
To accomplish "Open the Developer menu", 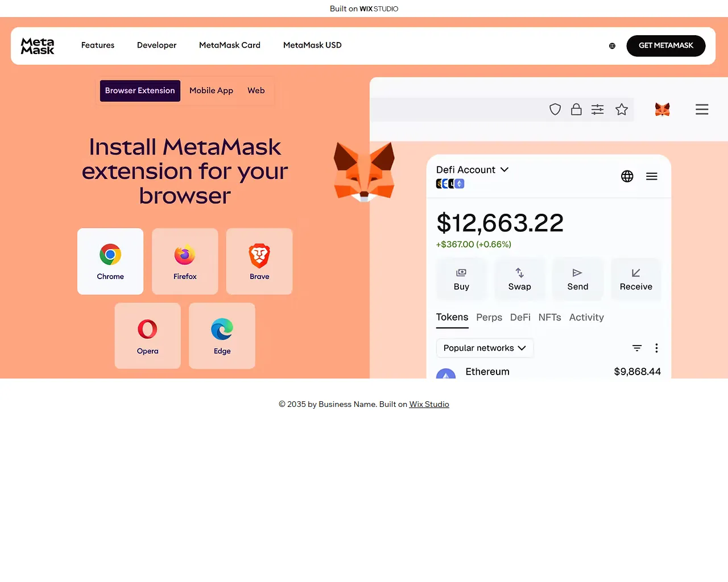I will click(x=157, y=45).
